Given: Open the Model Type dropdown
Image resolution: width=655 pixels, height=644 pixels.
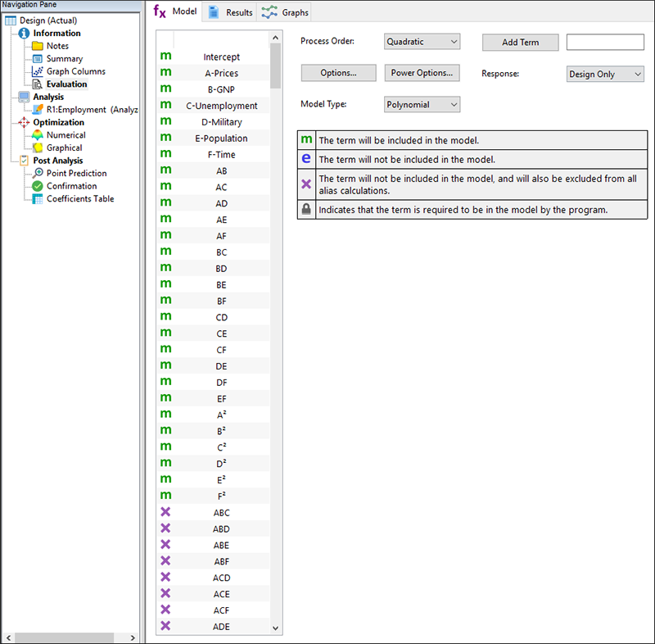Looking at the screenshot, I should click(422, 105).
